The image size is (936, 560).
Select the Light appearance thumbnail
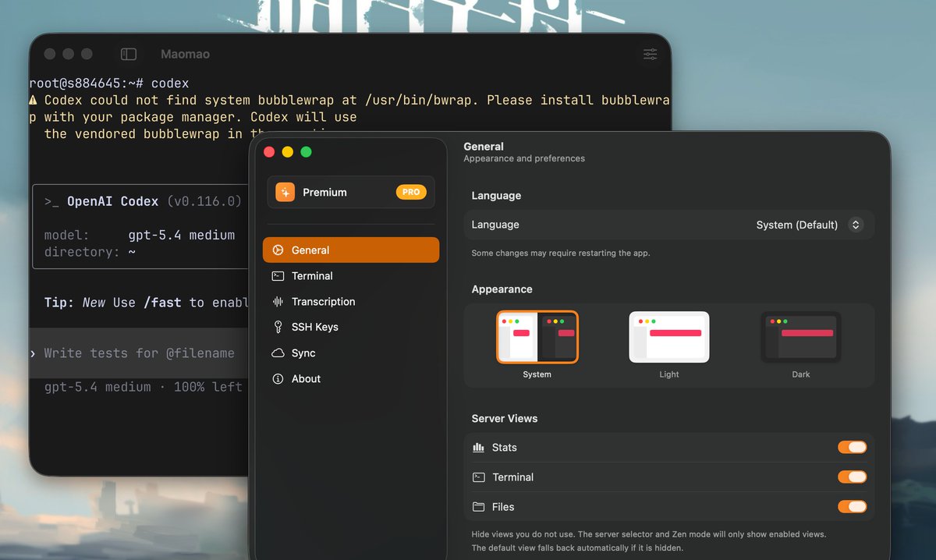click(x=669, y=337)
